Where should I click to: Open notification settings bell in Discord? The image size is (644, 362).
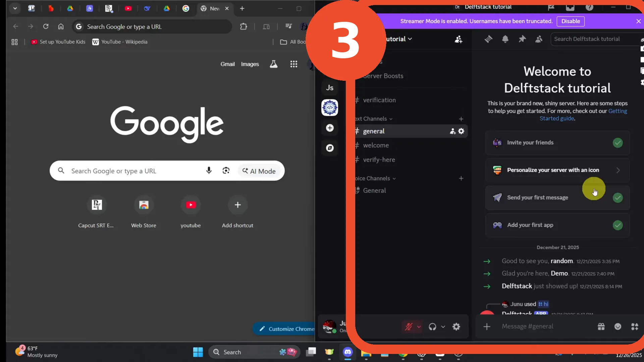(505, 39)
